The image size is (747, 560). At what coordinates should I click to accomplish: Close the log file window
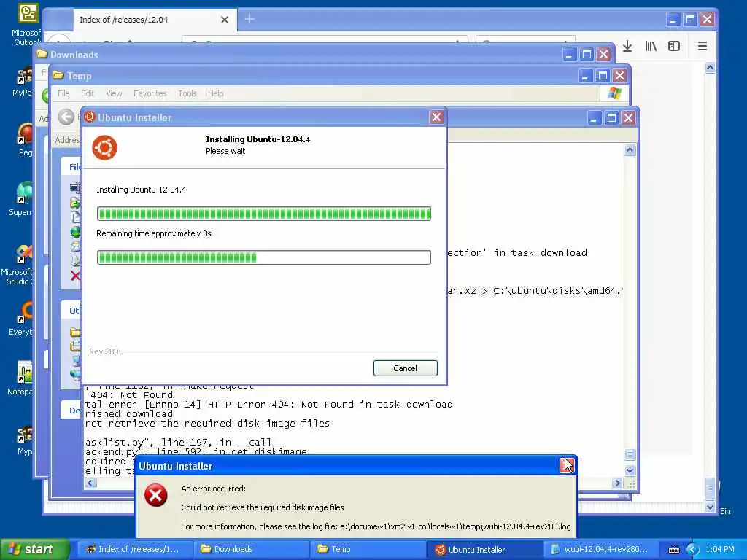click(x=629, y=117)
